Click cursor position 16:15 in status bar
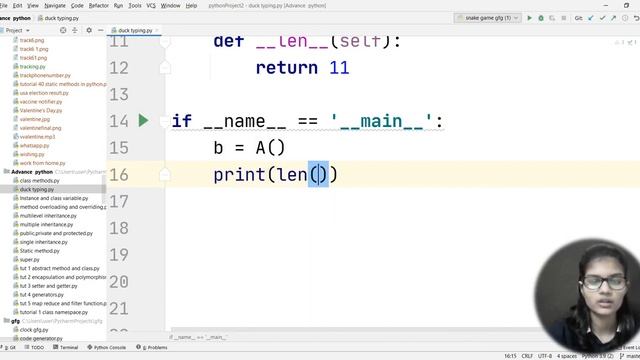This screenshot has height=360, width=640. pyautogui.click(x=510, y=356)
